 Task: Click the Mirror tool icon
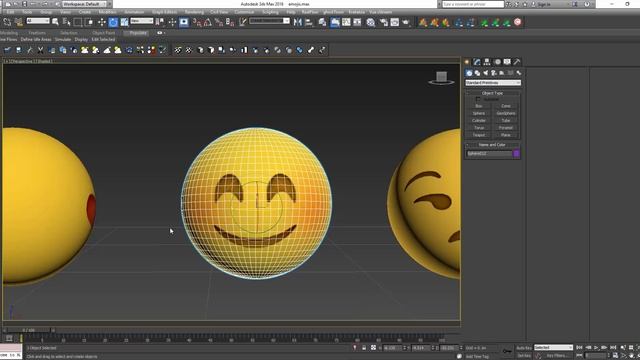(298, 22)
